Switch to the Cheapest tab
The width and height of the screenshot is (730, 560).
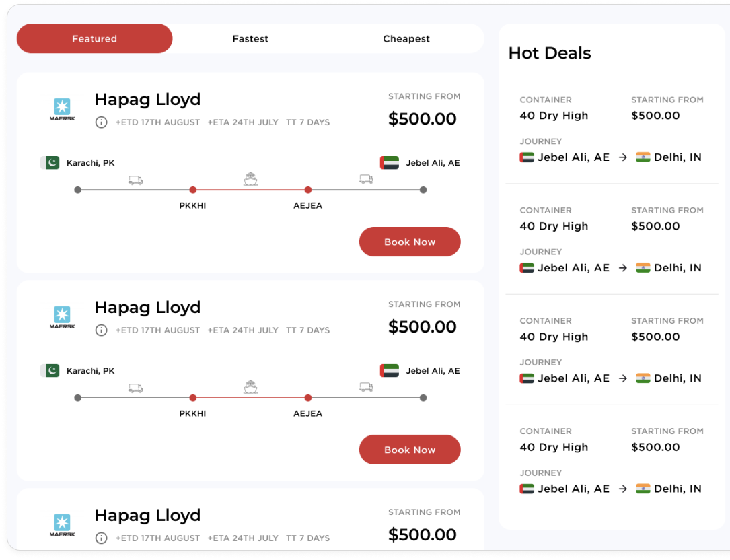click(x=406, y=39)
